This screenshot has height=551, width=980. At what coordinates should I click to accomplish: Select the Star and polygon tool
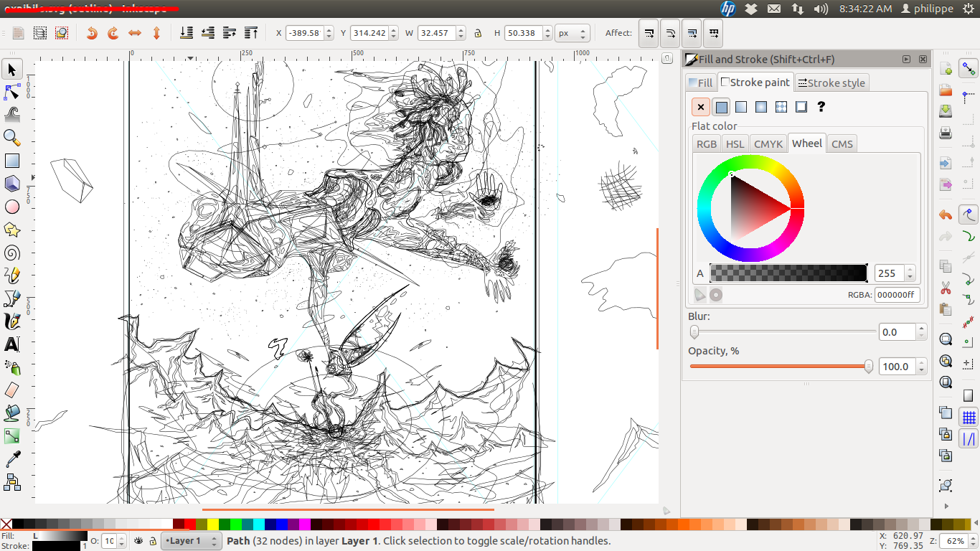pyautogui.click(x=11, y=230)
